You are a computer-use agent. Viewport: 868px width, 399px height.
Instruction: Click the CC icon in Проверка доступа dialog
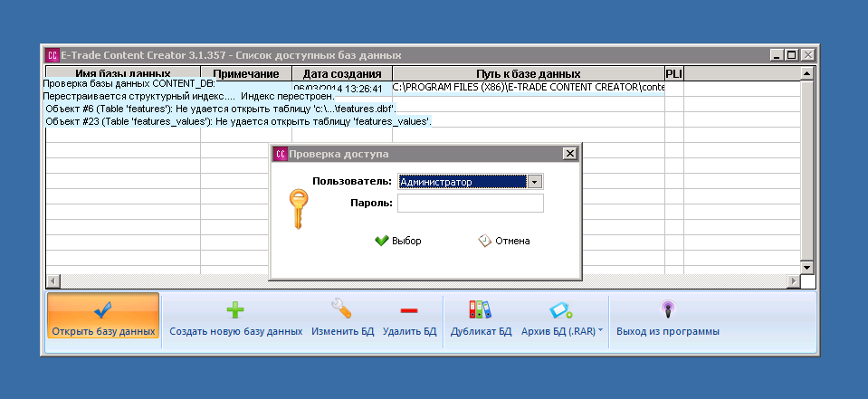coord(281,154)
